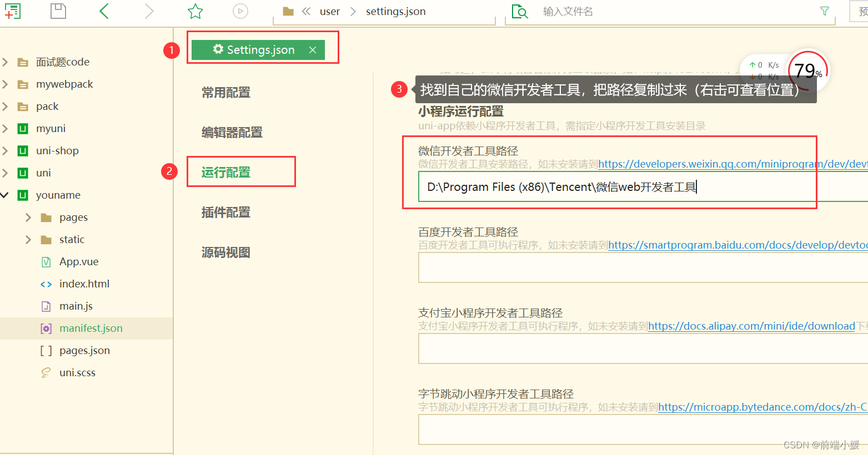Go back with the left arrow icon
The height and width of the screenshot is (455, 868).
point(104,11)
